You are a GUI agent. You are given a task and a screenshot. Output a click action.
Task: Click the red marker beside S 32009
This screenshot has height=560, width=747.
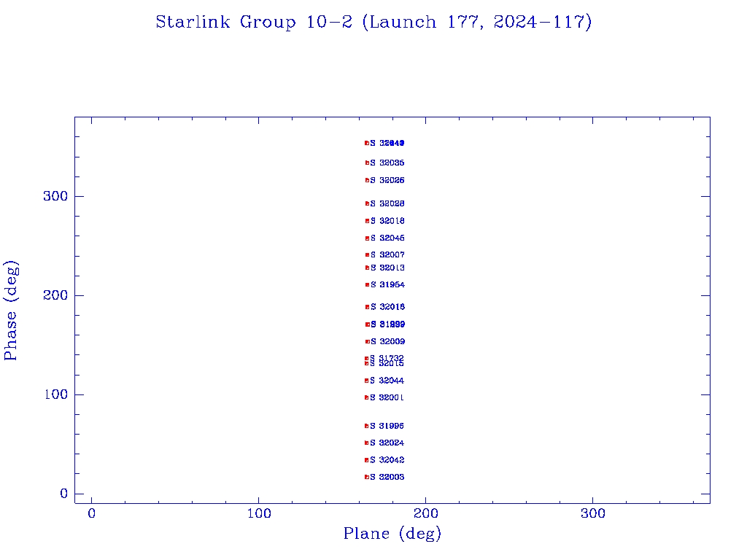click(x=368, y=341)
